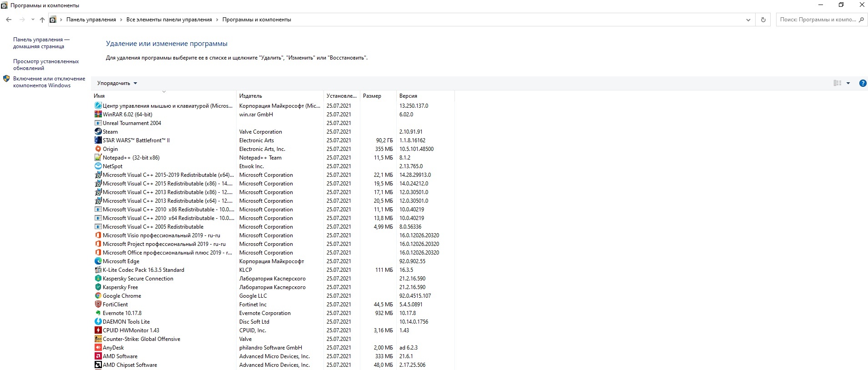
Task: Click the Evernote 10.17.8 icon
Action: click(x=98, y=313)
